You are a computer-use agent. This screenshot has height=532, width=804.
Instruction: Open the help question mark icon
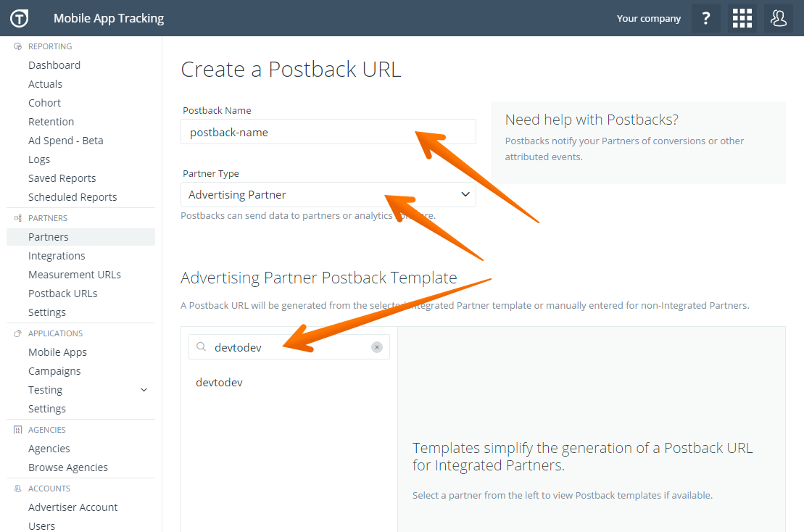tap(705, 18)
